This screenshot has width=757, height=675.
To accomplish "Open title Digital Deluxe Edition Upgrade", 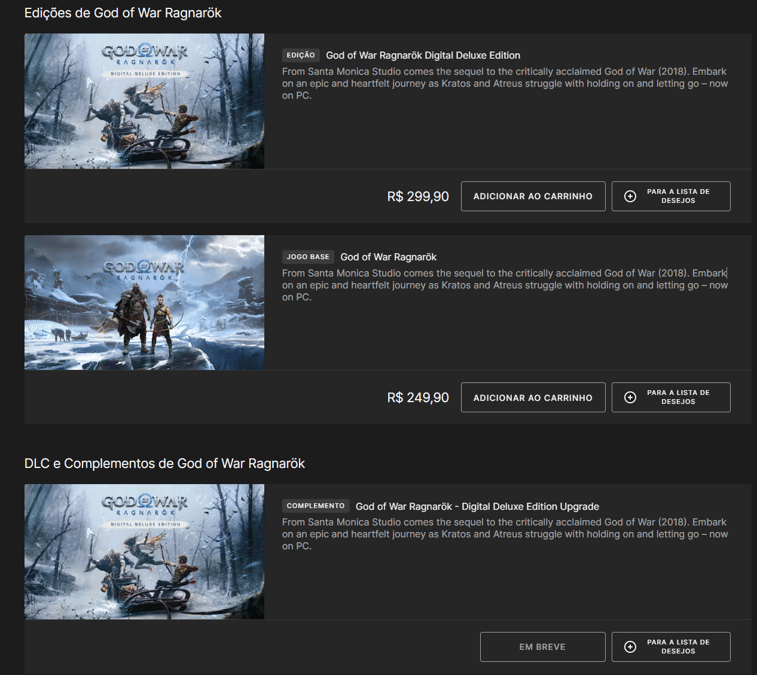I will coord(477,506).
